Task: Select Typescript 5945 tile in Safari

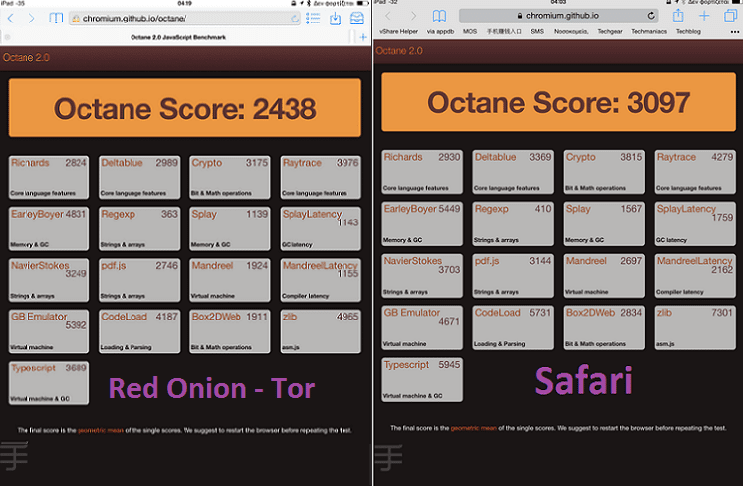Action: [422, 379]
